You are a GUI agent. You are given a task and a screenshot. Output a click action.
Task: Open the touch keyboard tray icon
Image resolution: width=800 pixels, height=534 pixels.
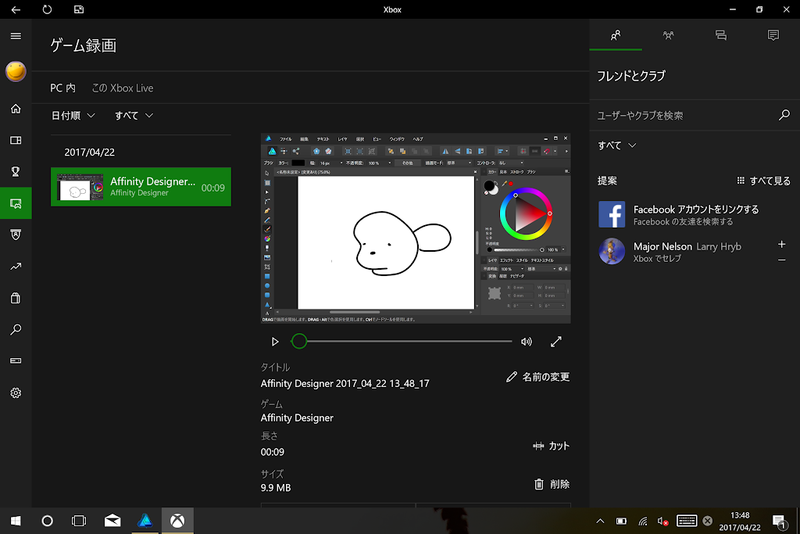point(686,521)
